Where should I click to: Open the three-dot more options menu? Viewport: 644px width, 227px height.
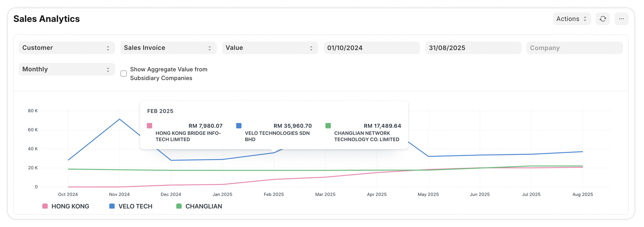[x=621, y=19]
